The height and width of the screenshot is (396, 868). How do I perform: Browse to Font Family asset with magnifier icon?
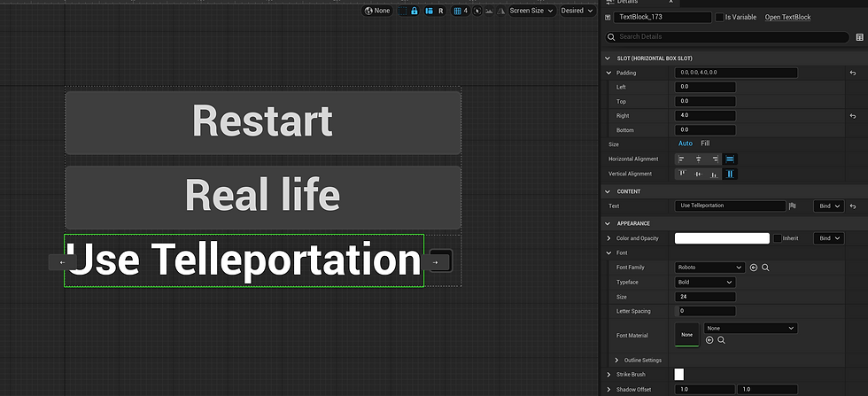point(765,268)
